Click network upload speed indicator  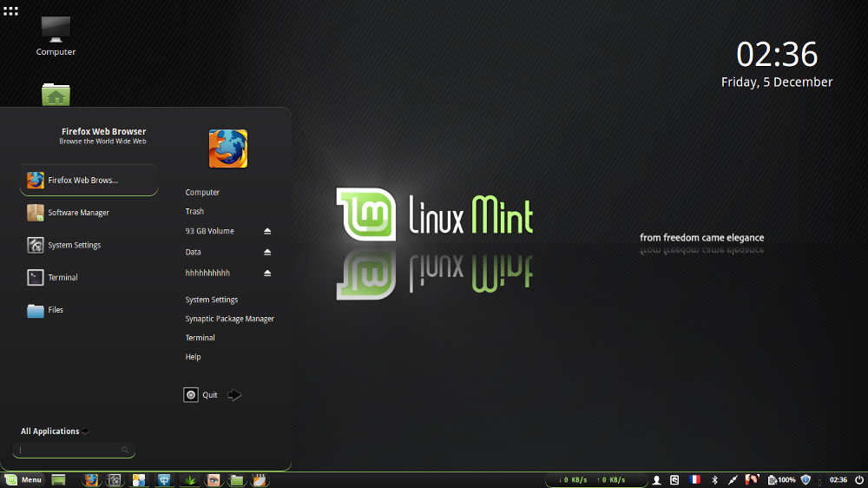click(610, 479)
